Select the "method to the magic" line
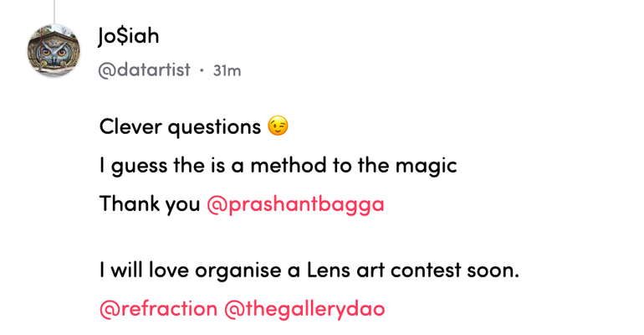Image resolution: width=644 pixels, height=335 pixels. point(278,166)
